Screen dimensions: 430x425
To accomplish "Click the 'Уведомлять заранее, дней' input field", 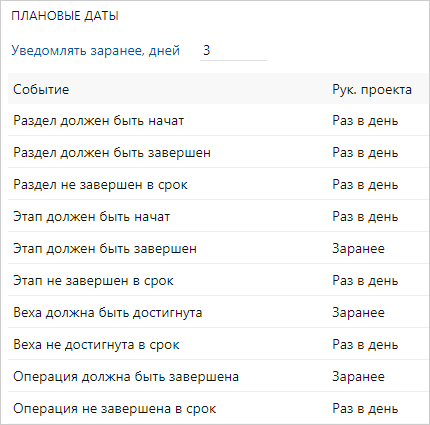I will point(233,51).
